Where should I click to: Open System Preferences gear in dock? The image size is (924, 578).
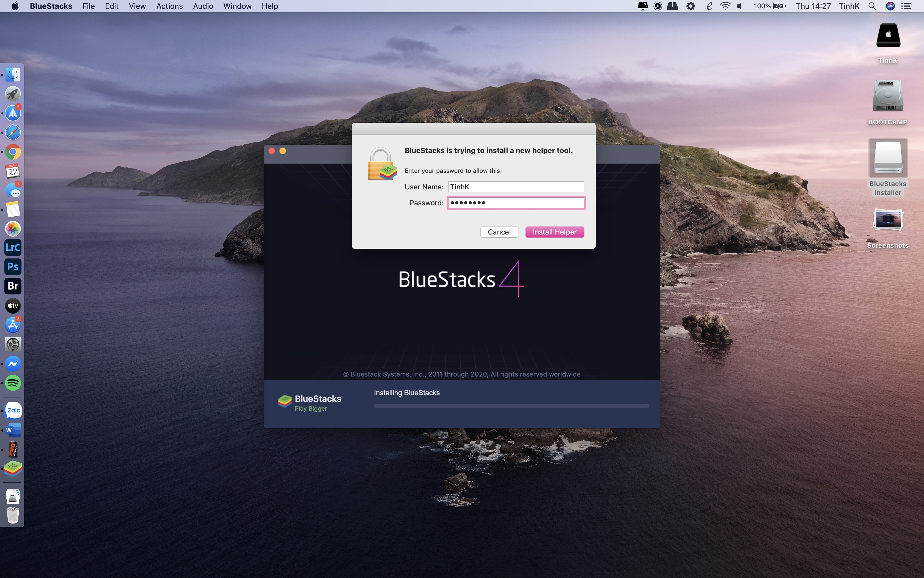coord(13,344)
